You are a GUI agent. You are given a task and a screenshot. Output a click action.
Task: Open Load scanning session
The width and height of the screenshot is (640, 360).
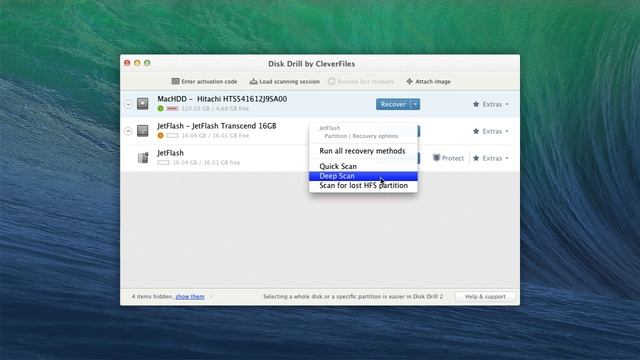[284, 82]
